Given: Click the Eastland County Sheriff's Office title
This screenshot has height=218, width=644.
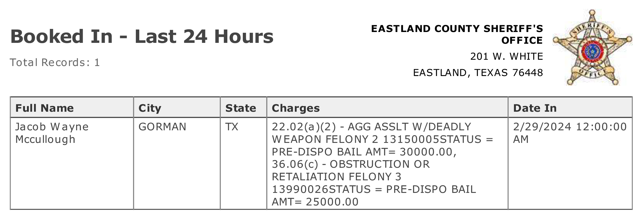Looking at the screenshot, I should 457,34.
